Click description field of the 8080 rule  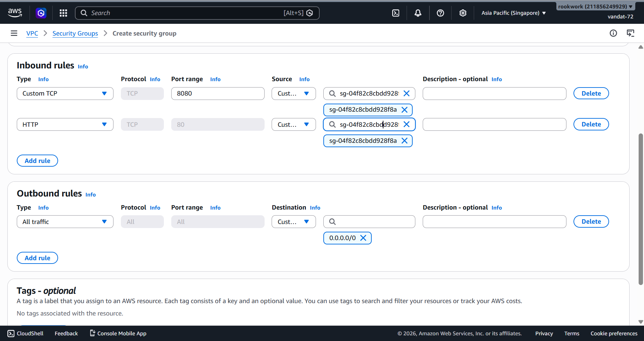click(494, 94)
